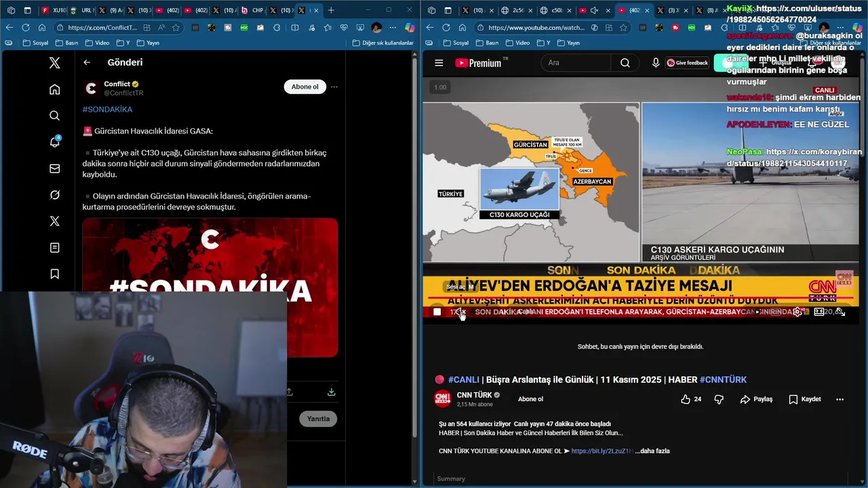Open more options on the Conflict post
This screenshot has height=488, width=868.
334,87
